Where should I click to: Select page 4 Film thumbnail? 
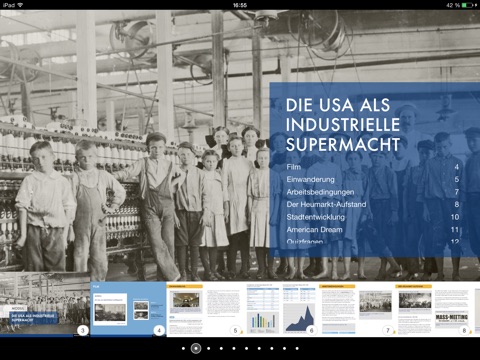(x=128, y=309)
